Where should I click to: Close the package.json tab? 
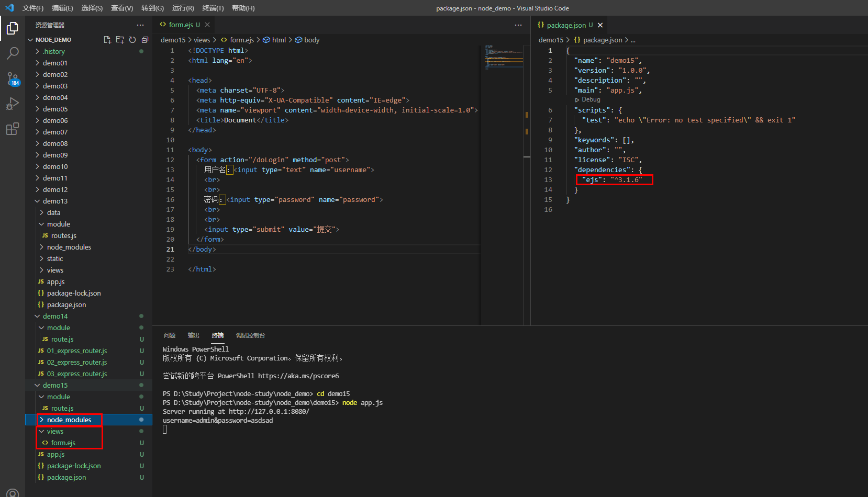(600, 25)
